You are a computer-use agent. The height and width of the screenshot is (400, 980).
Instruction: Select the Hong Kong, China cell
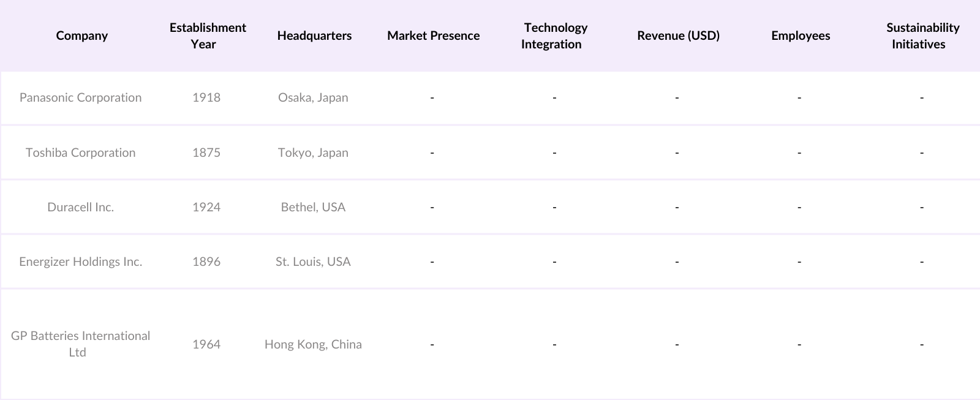point(313,344)
